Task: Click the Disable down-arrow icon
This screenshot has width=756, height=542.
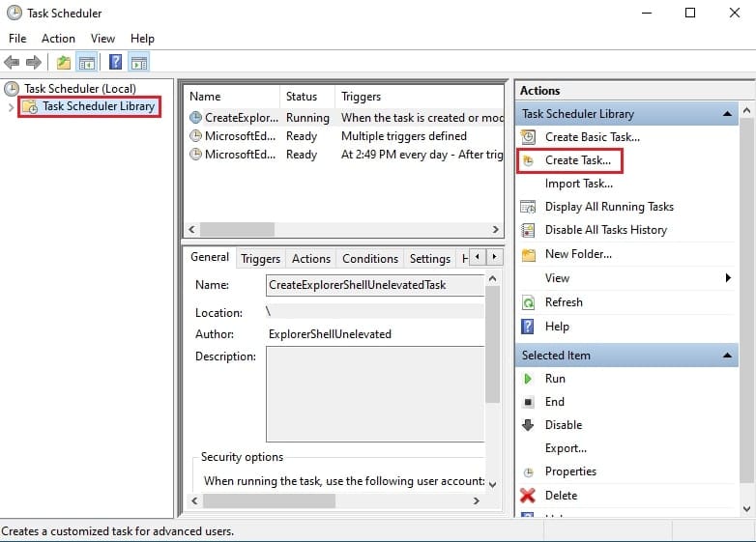Action: click(x=528, y=425)
